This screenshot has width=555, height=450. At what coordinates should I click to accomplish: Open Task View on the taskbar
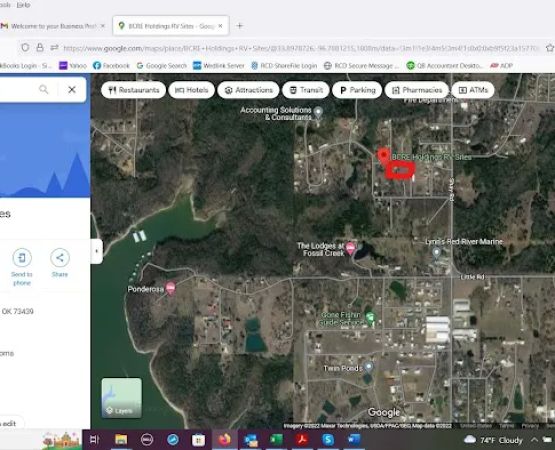tap(95, 440)
